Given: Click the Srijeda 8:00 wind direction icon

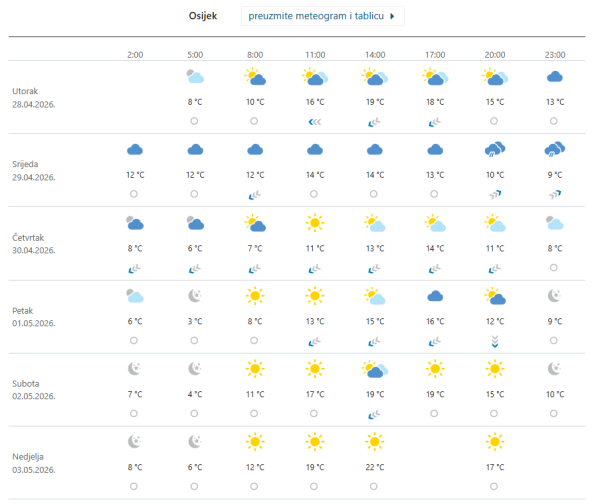Looking at the screenshot, I should [255, 194].
